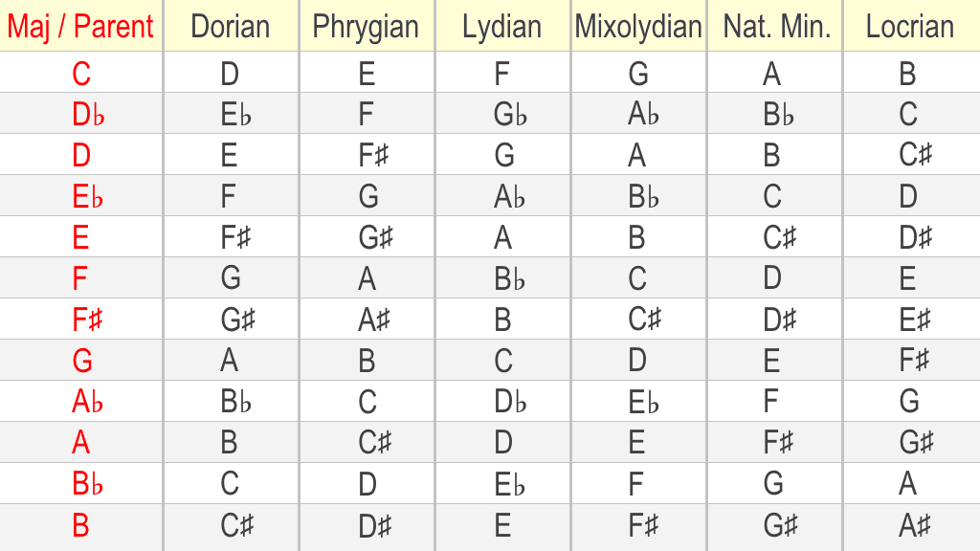Click the red B♭ parent key cell
980x551 pixels.
click(x=87, y=483)
